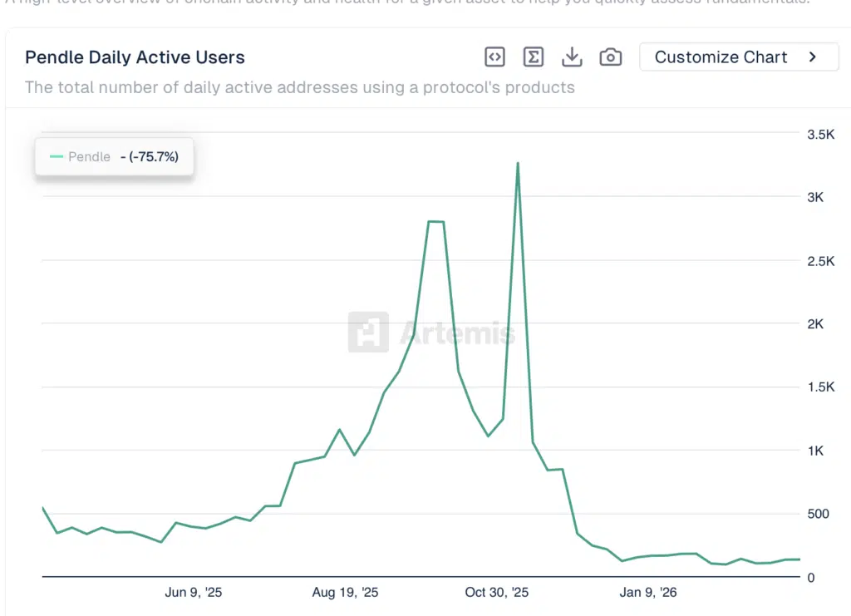Screen dimensions: 851x616
Task: Click the green Pendle legend color line
Action: coord(57,157)
